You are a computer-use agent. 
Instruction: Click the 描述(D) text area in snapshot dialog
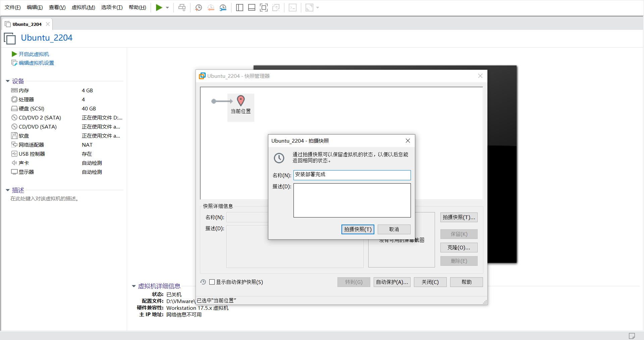[352, 200]
